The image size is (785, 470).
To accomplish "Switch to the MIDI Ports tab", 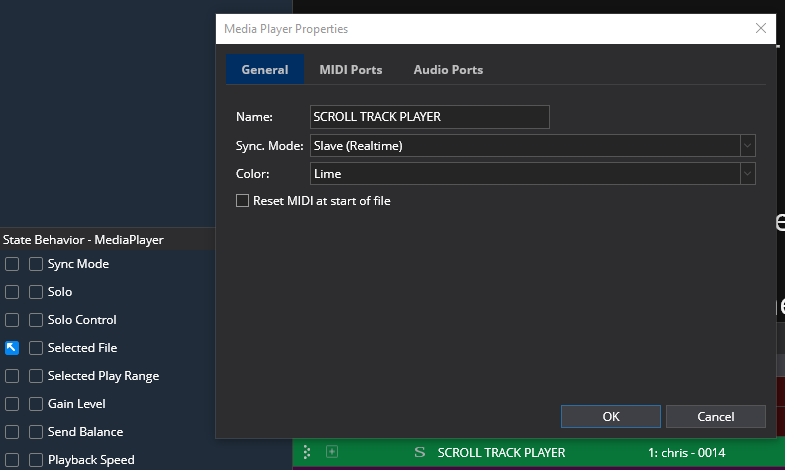I will (350, 70).
